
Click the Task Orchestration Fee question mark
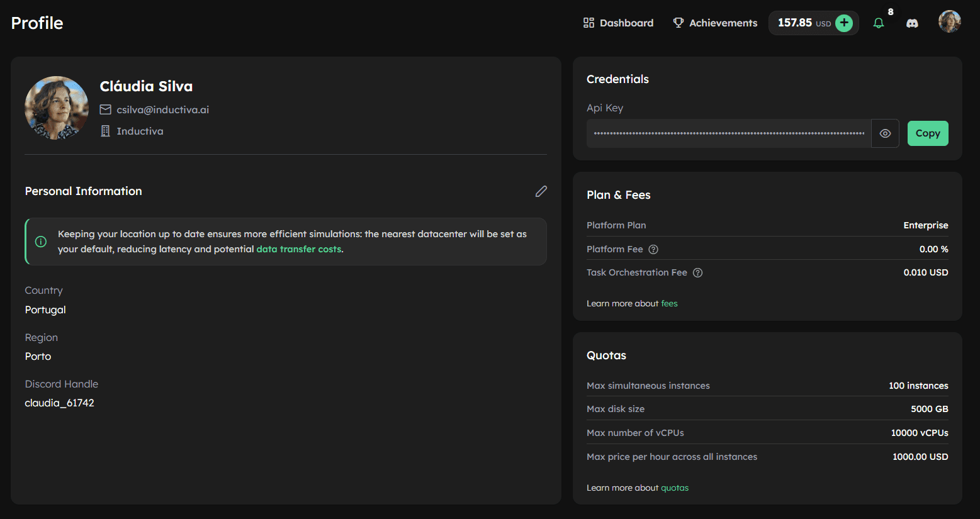[x=697, y=272]
